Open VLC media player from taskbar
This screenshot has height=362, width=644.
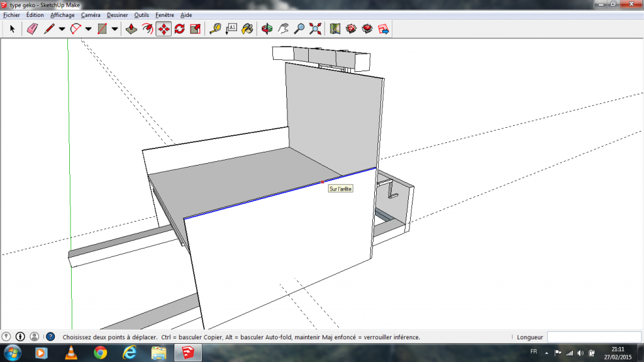71,353
